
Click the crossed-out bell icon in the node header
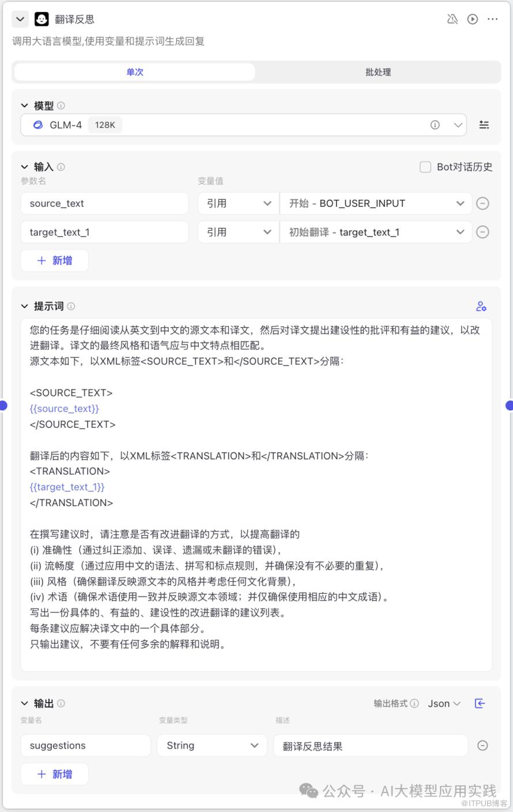(452, 19)
